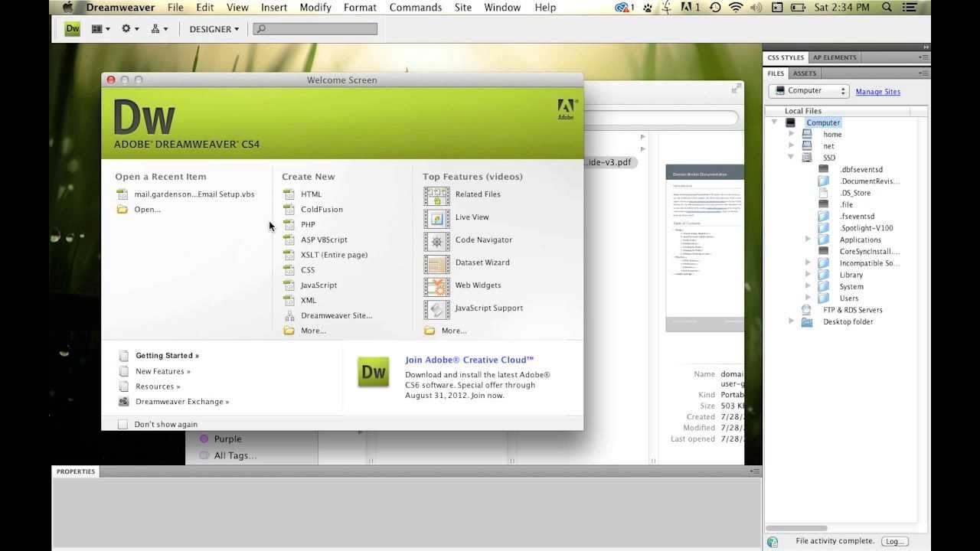Switch to the CSS STYLES tab
This screenshot has width=980, height=551.
click(x=786, y=57)
